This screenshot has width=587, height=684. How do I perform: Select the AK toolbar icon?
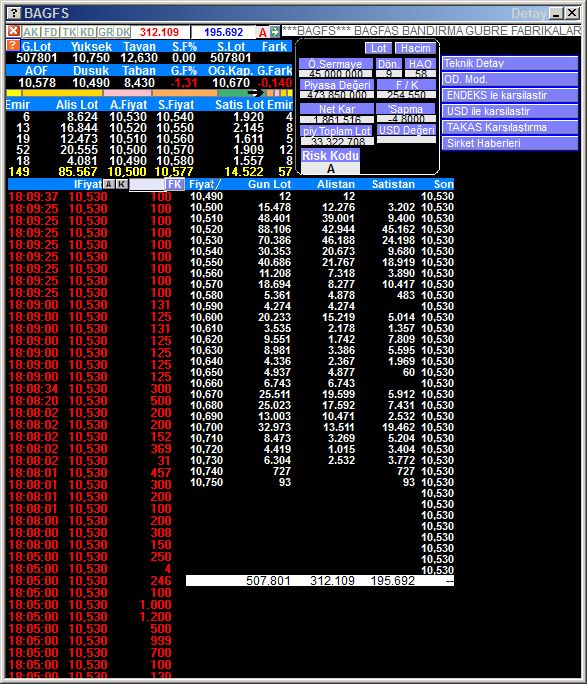pos(31,32)
